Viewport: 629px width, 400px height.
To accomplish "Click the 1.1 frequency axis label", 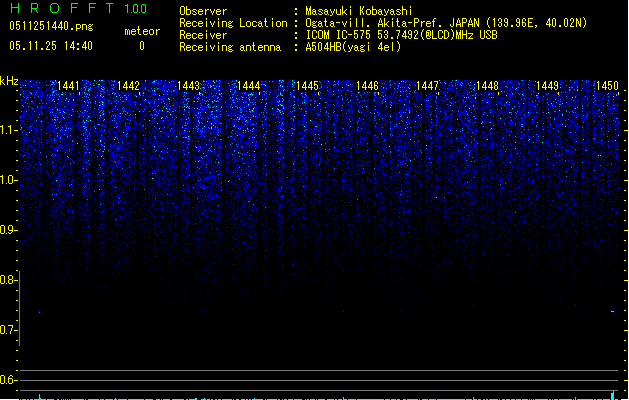I will click(x=9, y=130).
